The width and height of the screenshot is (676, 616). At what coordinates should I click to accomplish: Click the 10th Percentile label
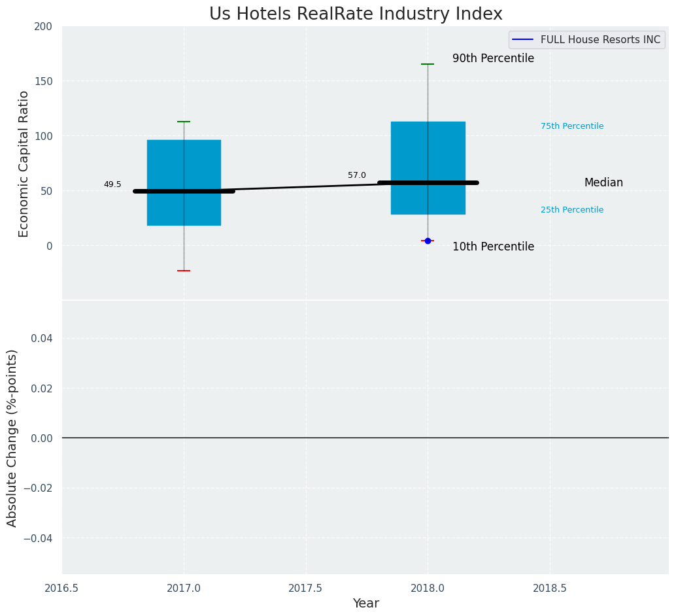(493, 247)
